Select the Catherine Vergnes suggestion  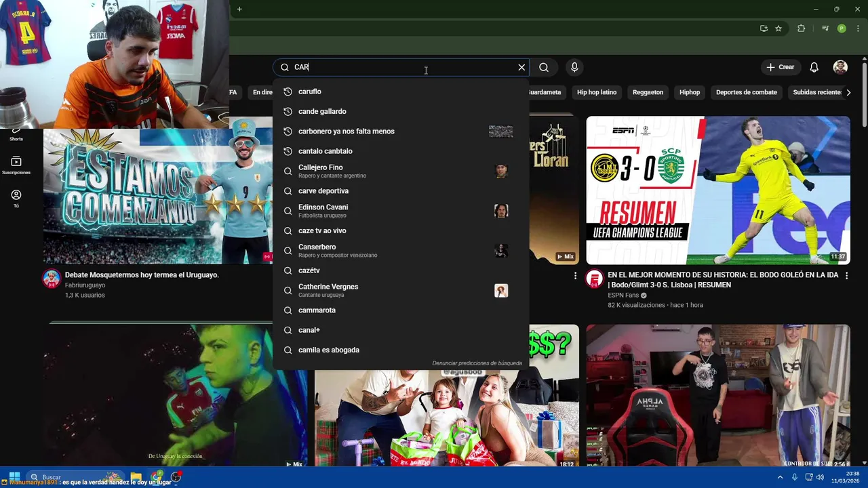point(401,290)
